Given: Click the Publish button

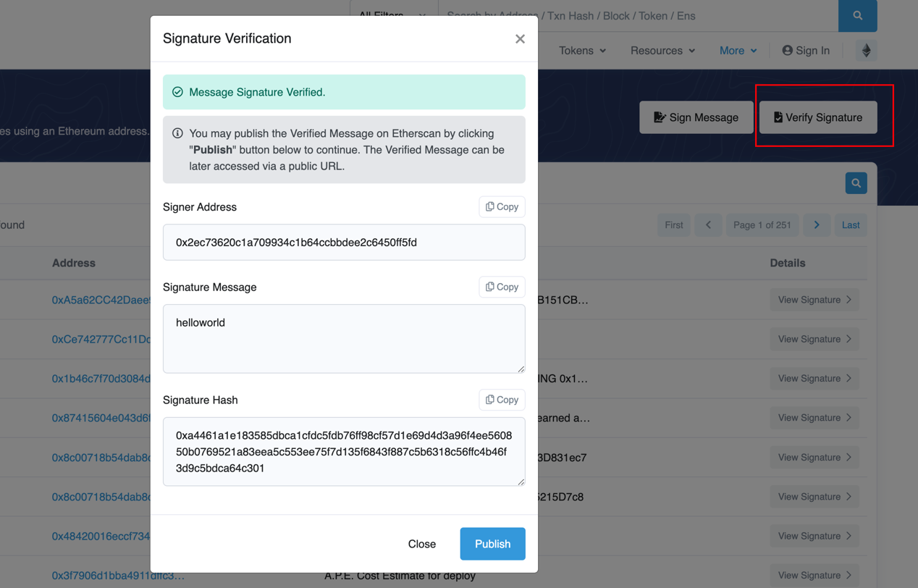Looking at the screenshot, I should point(492,544).
